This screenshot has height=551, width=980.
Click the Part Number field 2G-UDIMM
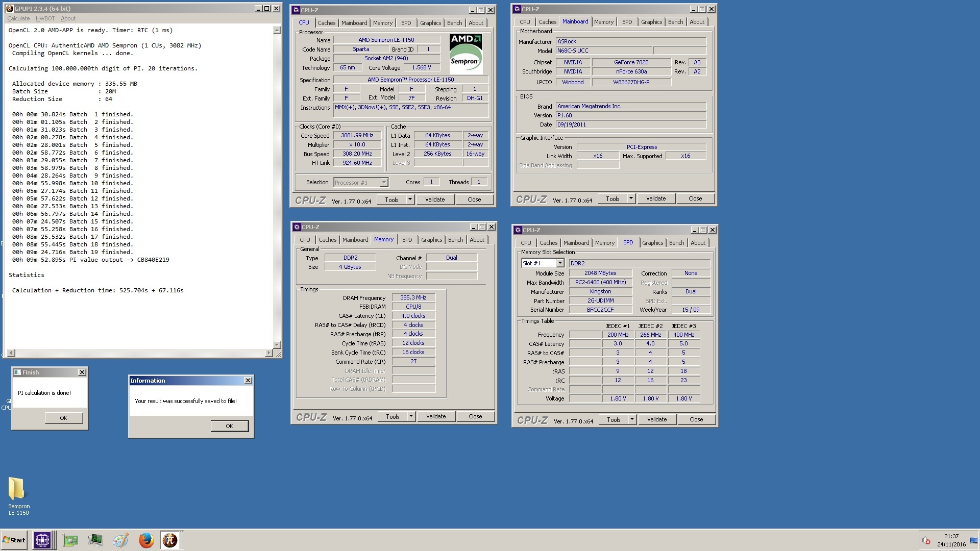coord(601,301)
